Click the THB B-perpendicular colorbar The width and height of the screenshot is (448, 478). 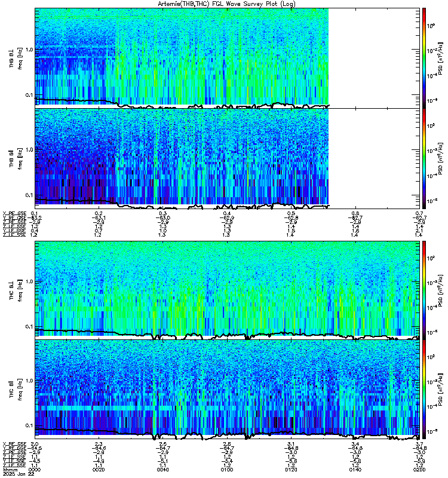click(424, 58)
